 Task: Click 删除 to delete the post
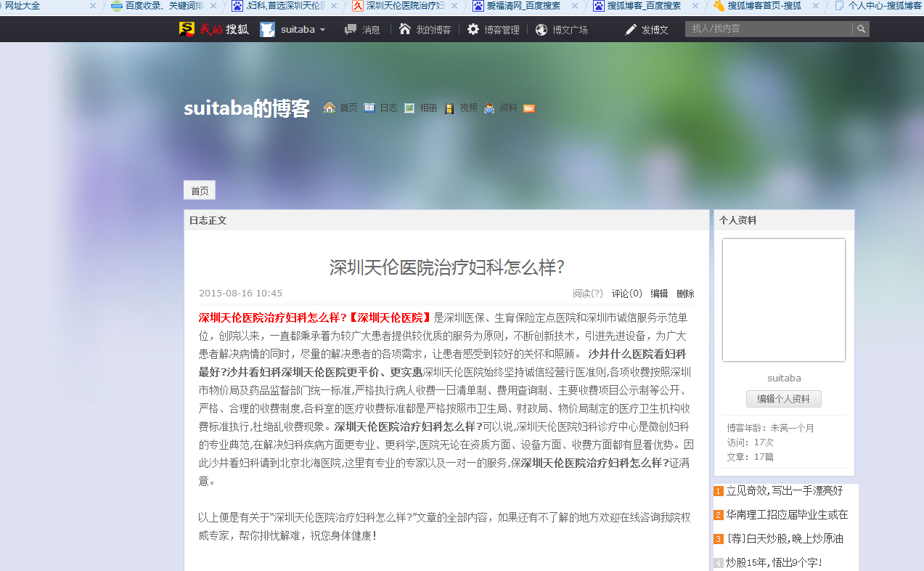pos(685,293)
